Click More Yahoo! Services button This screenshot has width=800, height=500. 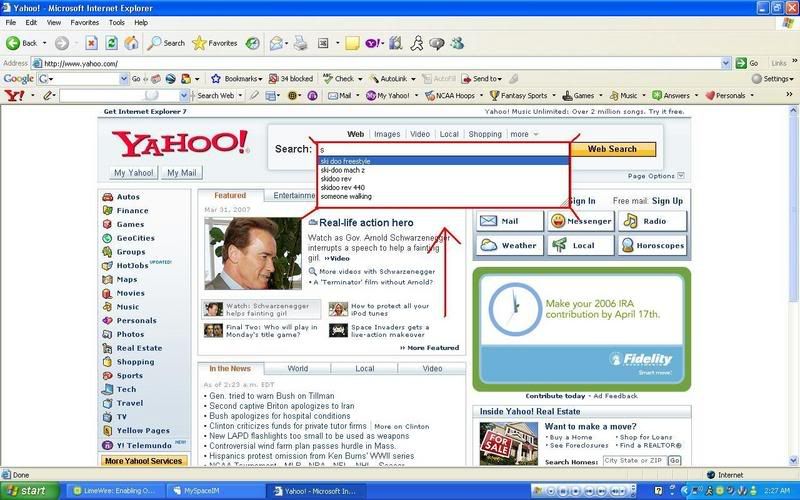(x=143, y=461)
